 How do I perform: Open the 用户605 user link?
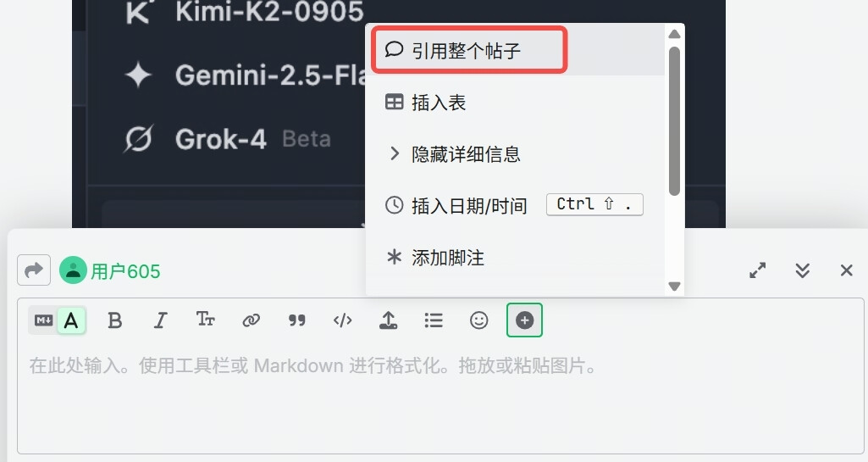[125, 271]
